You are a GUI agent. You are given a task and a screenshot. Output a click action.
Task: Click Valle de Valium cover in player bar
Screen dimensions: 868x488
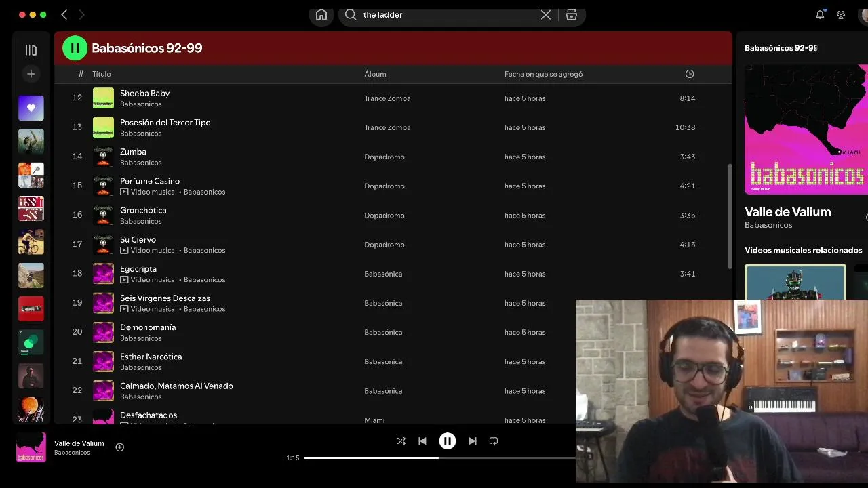pyautogui.click(x=31, y=447)
